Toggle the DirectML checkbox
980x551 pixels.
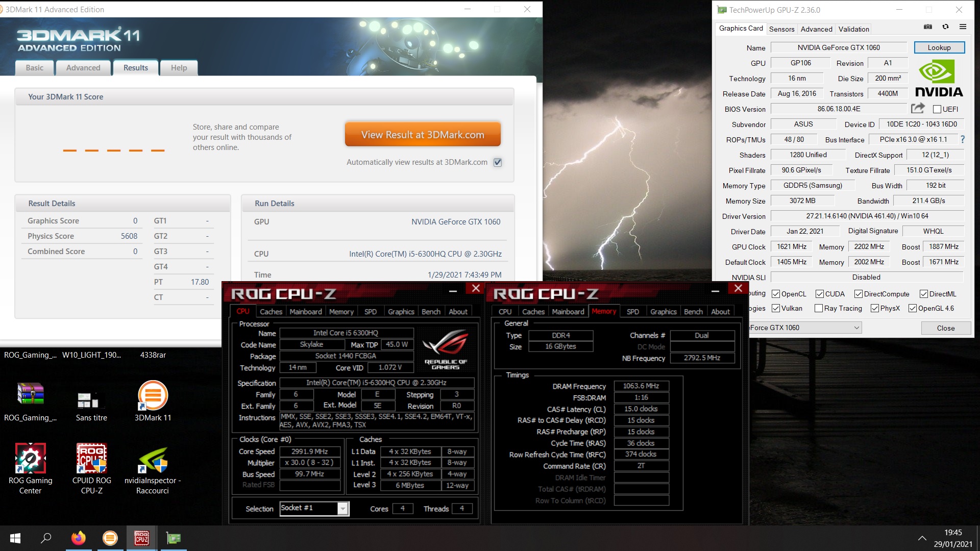pyautogui.click(x=924, y=294)
